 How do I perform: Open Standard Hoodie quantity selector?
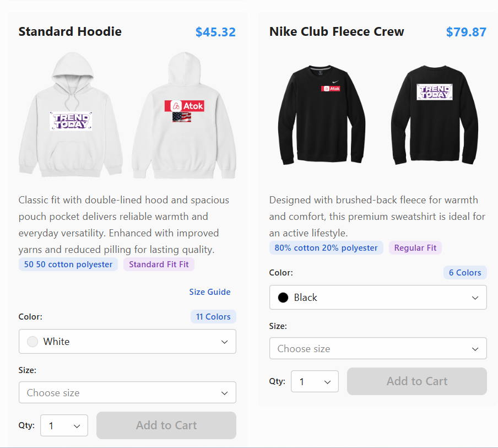pyautogui.click(x=64, y=425)
